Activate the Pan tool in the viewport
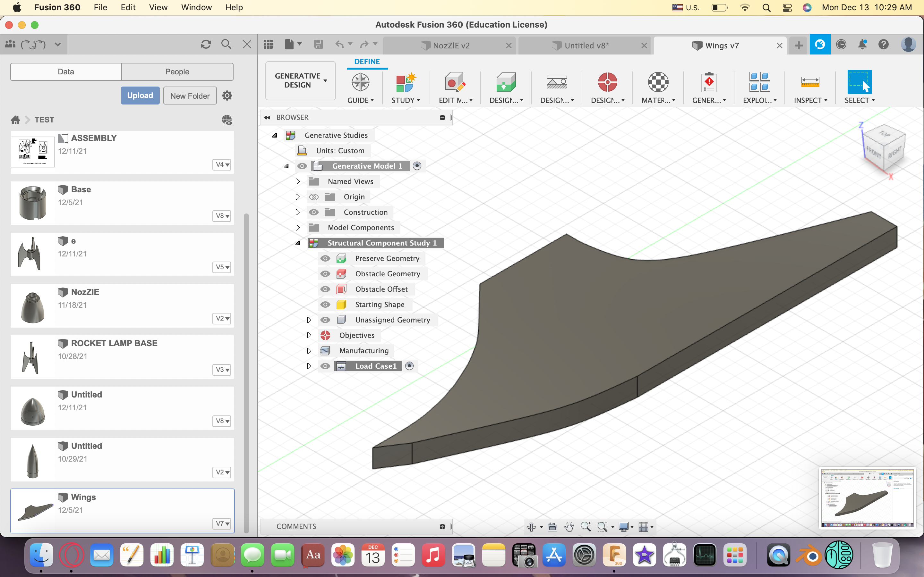The width and height of the screenshot is (924, 577). 569,527
